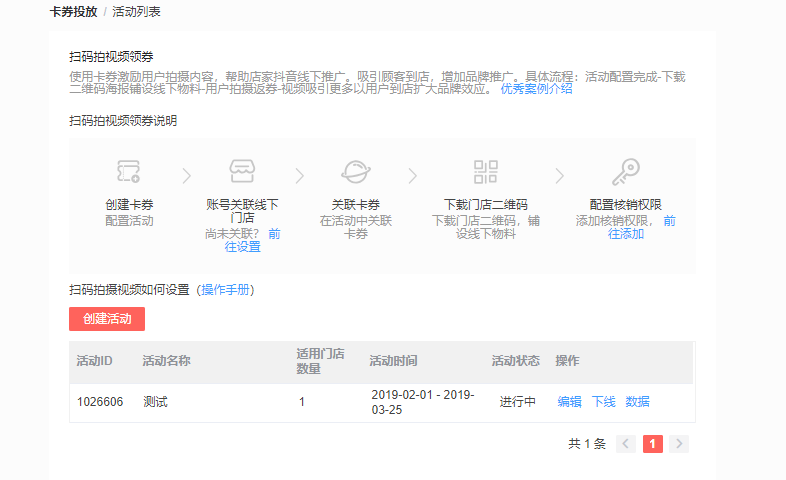The width and height of the screenshot is (786, 480).
Task: Click the 进行中 status cell
Action: click(x=517, y=402)
